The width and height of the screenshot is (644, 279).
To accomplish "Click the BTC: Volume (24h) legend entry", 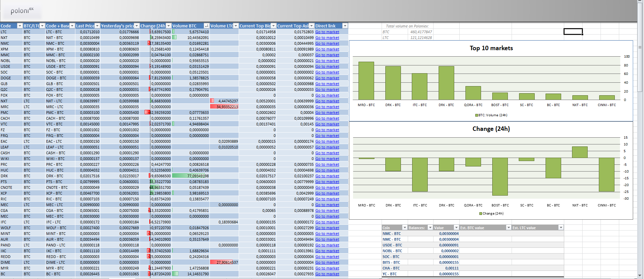I will pyautogui.click(x=491, y=115).
